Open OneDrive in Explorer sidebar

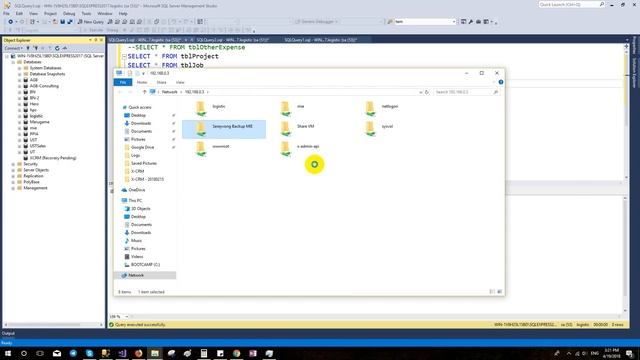pos(136,190)
